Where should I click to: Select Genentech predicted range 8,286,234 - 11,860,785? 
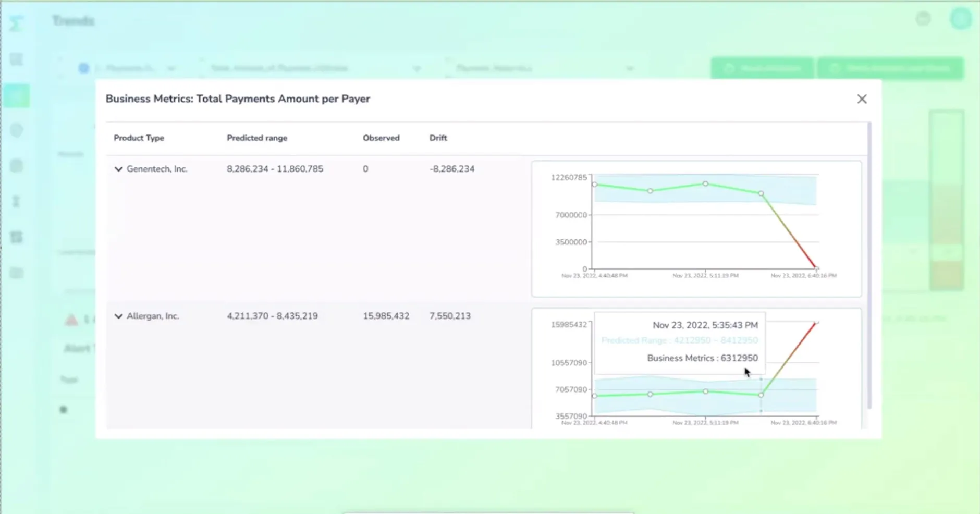[x=275, y=169]
